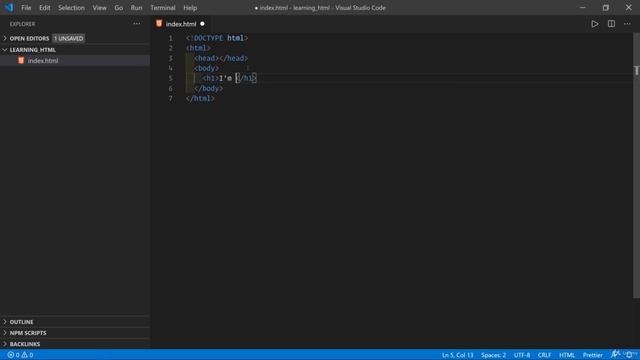Change line endings via CRLF
The width and height of the screenshot is (640, 360).
544,355
